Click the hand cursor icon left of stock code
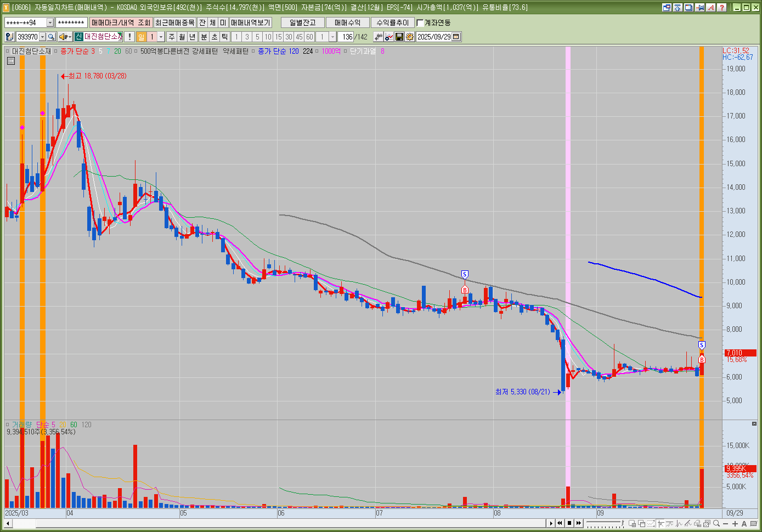 pos(9,37)
